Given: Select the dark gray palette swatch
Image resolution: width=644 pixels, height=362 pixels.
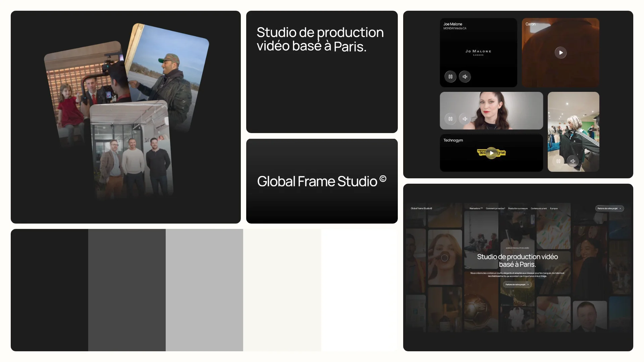Looking at the screenshot, I should (127, 290).
